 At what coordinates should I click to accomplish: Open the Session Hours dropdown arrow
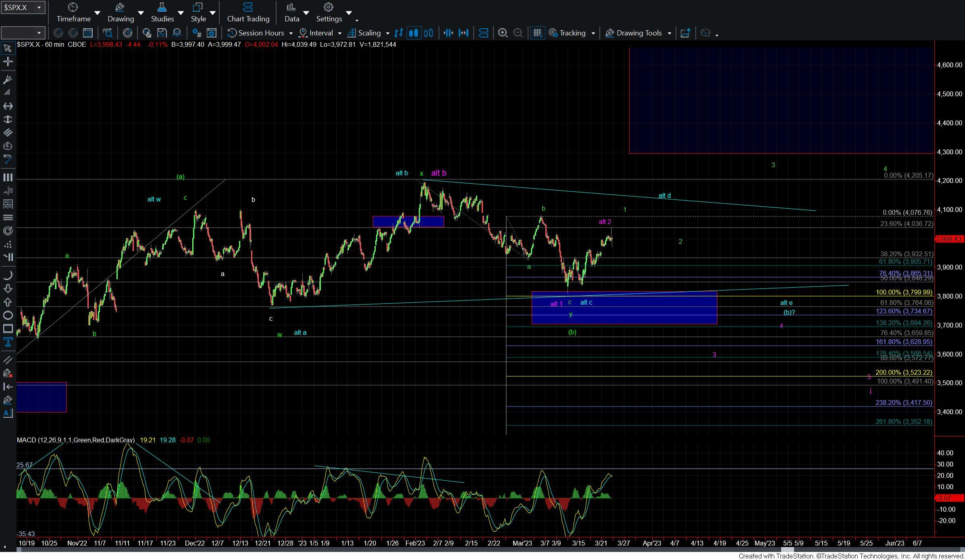(291, 33)
